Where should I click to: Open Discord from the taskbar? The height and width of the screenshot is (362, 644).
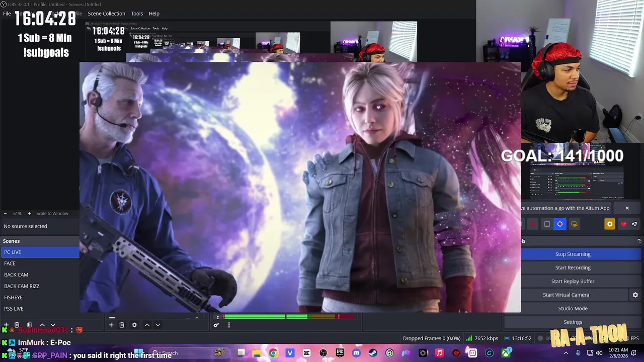click(356, 353)
